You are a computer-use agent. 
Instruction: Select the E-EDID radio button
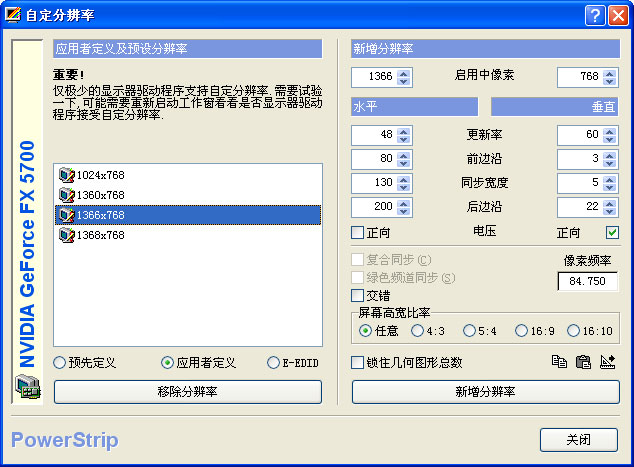[x=273, y=362]
